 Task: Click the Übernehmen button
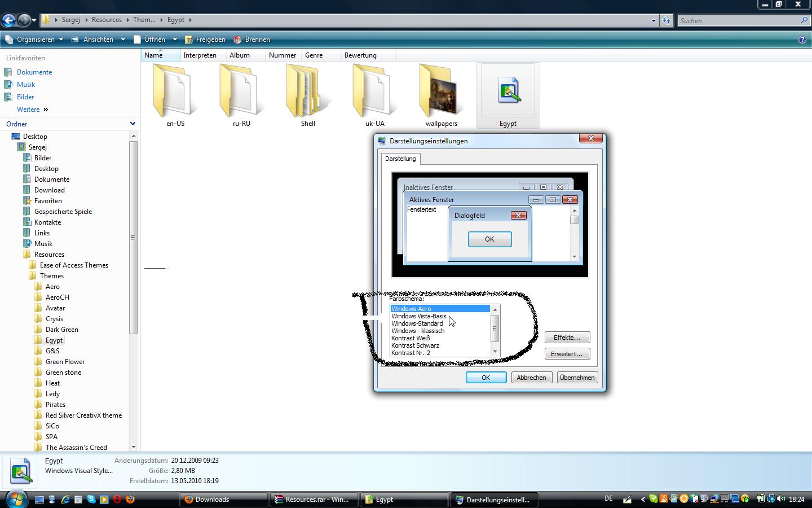tap(577, 378)
